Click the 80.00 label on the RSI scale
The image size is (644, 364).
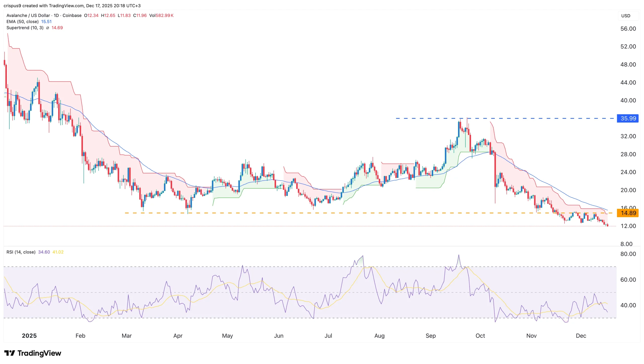[x=628, y=254]
